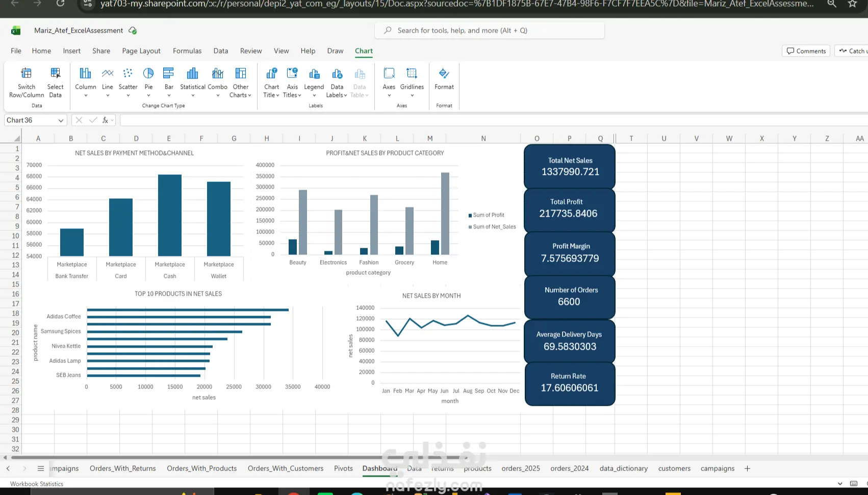Expand the Chart Title dropdown
The image size is (868, 495).
coord(271,83)
